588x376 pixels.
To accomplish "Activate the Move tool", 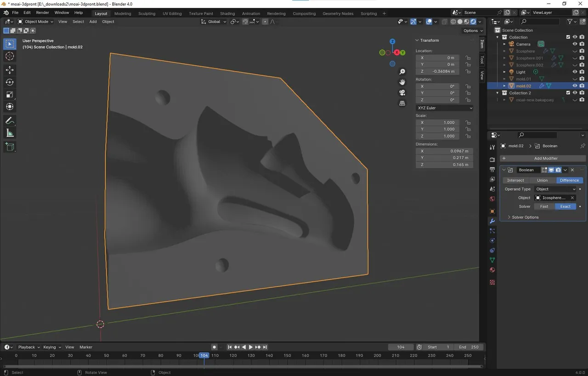I will [x=10, y=70].
